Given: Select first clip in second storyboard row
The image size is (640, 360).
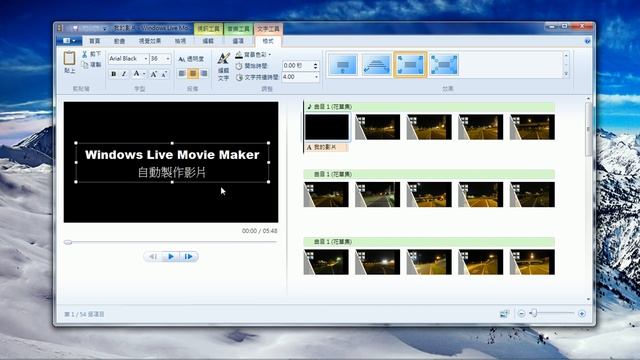Looking at the screenshot, I should tap(326, 194).
